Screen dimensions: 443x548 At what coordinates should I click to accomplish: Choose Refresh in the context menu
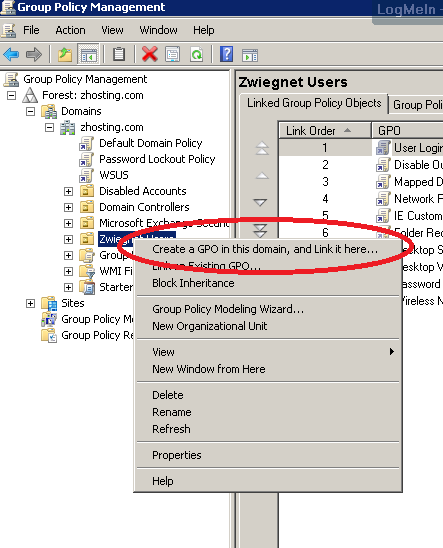[x=268, y=429]
